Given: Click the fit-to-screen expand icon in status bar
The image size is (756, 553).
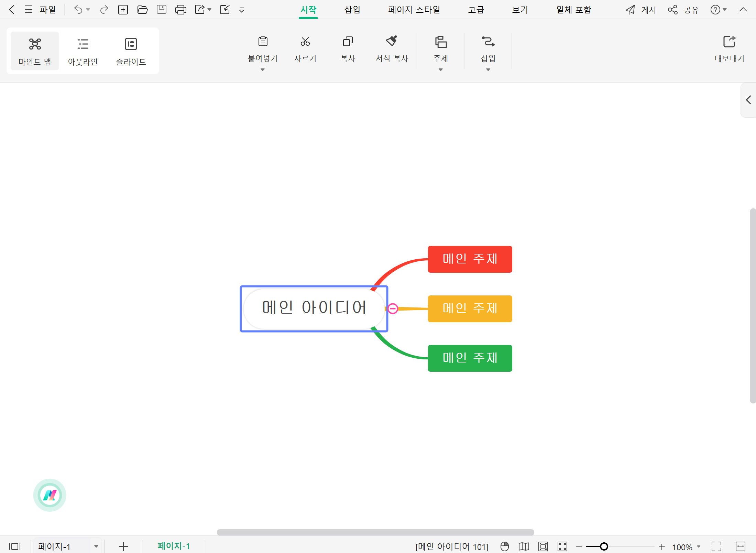Looking at the screenshot, I should pyautogui.click(x=562, y=546).
